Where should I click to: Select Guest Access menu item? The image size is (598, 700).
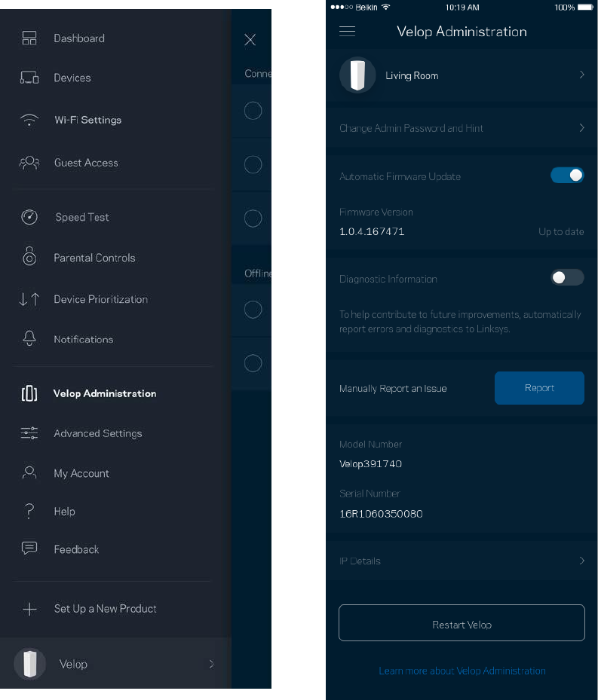click(86, 163)
